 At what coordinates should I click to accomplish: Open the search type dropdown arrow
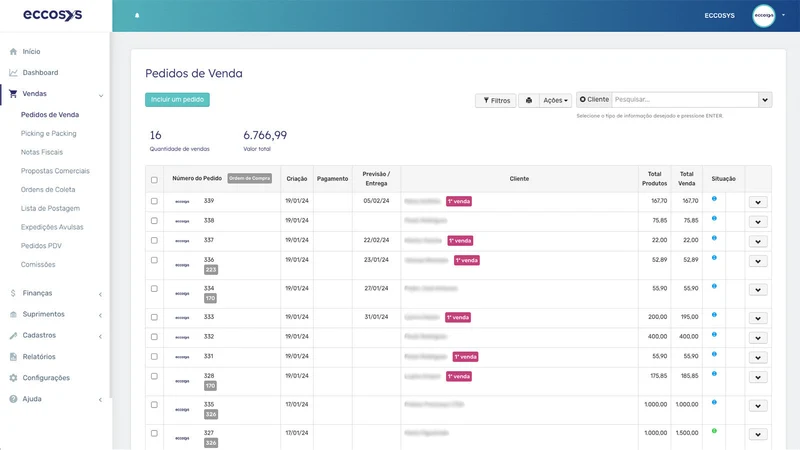pyautogui.click(x=765, y=100)
